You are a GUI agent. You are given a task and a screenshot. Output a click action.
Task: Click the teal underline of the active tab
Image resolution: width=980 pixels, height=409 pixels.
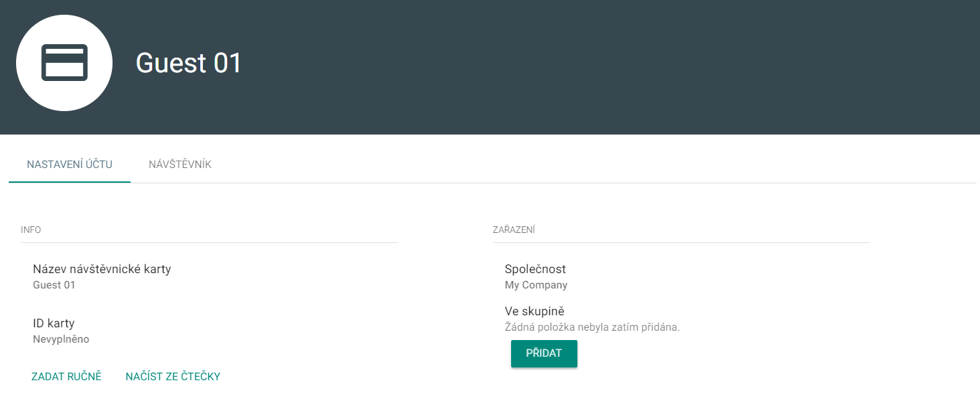click(70, 182)
